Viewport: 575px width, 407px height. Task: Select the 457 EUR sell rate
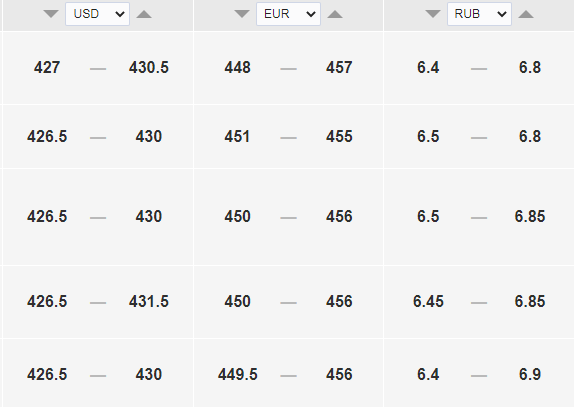[339, 67]
